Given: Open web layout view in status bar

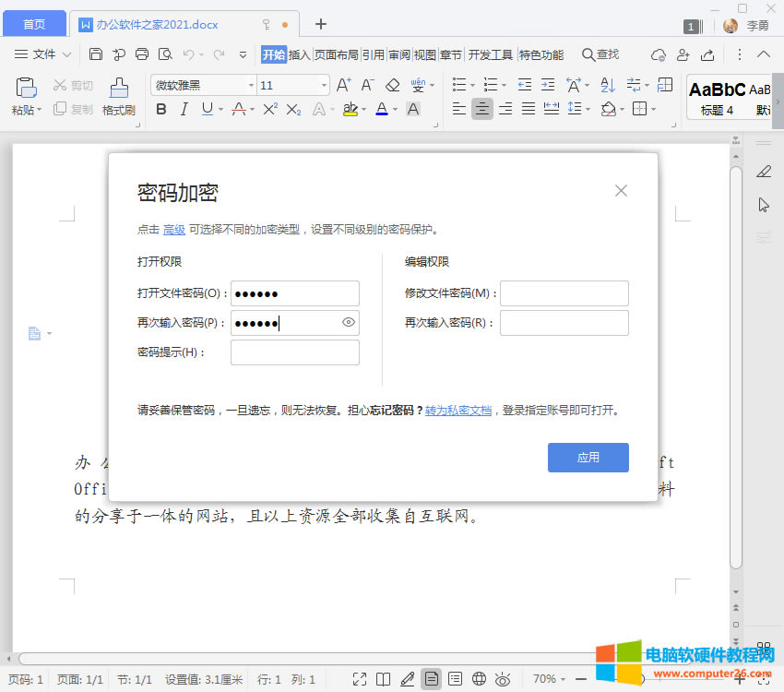Looking at the screenshot, I should click(479, 679).
